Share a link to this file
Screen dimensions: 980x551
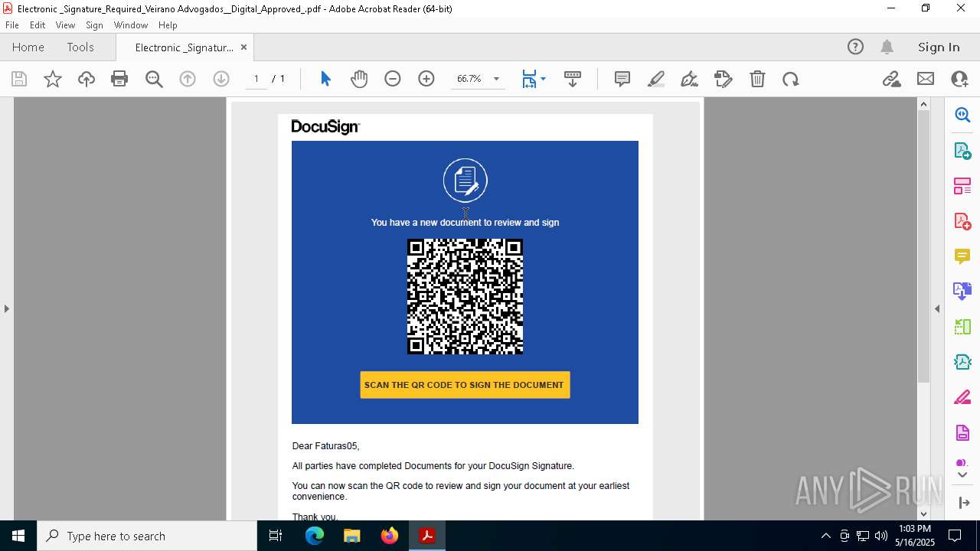[892, 79]
